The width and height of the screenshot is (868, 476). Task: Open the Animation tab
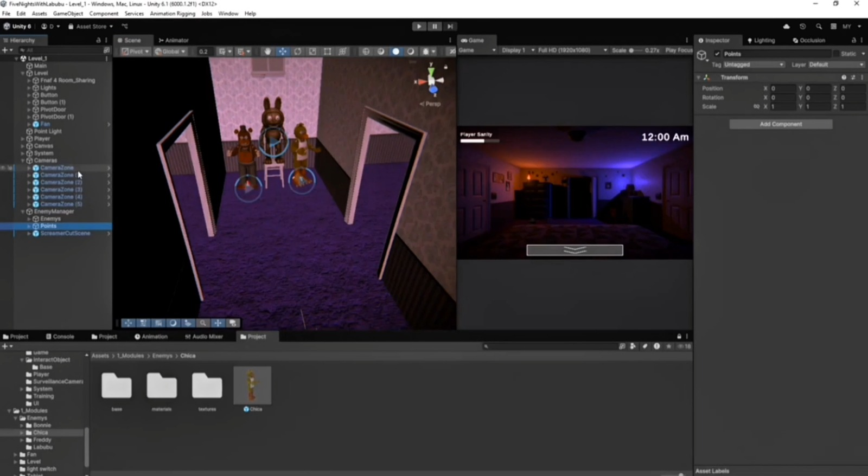(151, 337)
